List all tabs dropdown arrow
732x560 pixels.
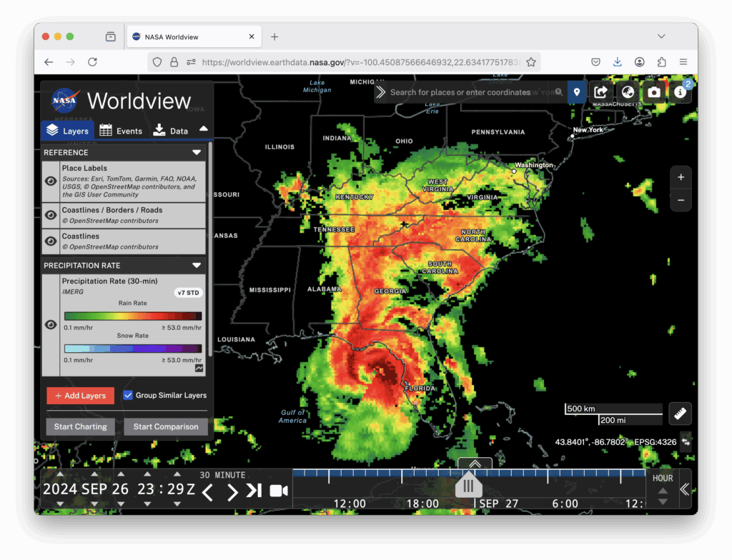point(661,36)
